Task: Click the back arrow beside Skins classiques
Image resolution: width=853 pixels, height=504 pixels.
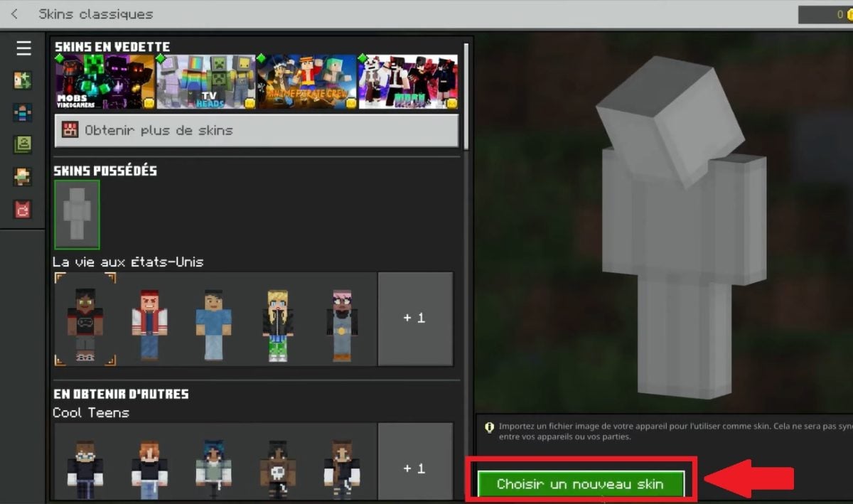Action: point(14,14)
